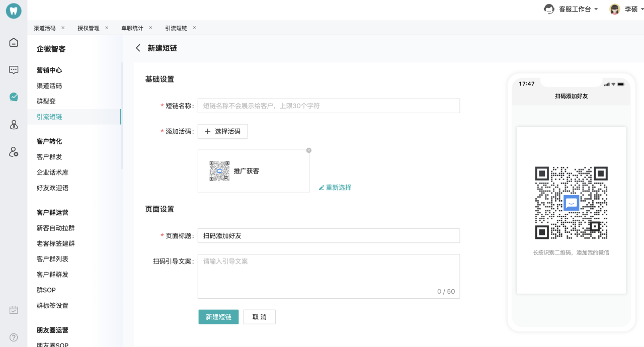Close the 渠道活码 tab

[x=63, y=28]
